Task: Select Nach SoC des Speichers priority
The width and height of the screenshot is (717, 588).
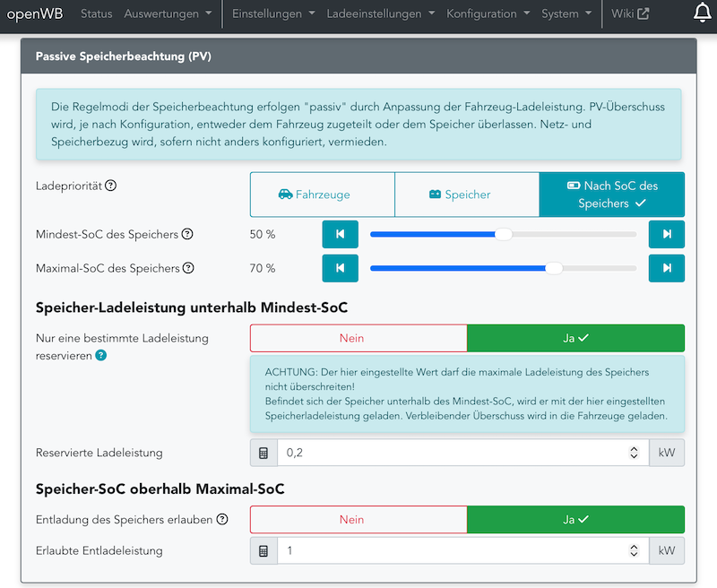Action: point(611,195)
